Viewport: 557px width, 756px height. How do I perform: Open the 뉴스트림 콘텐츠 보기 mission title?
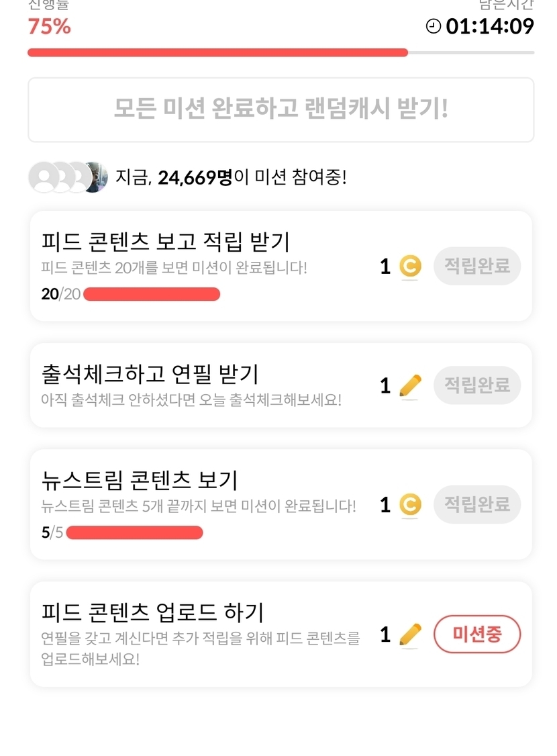pyautogui.click(x=140, y=480)
